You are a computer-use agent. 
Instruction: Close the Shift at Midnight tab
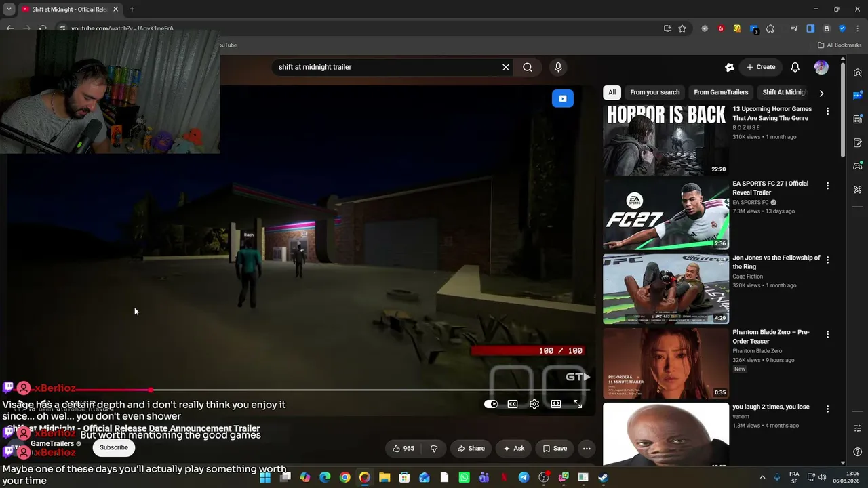click(x=115, y=9)
